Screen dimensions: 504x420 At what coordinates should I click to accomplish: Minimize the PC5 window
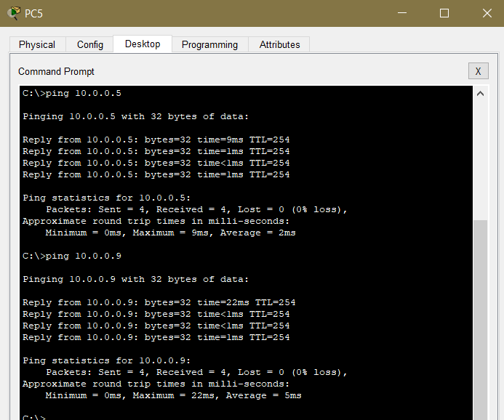(x=402, y=13)
